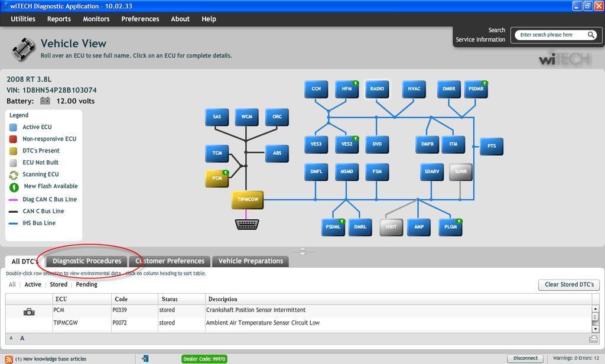Open the Reports menu
605x364 pixels.
coord(58,19)
